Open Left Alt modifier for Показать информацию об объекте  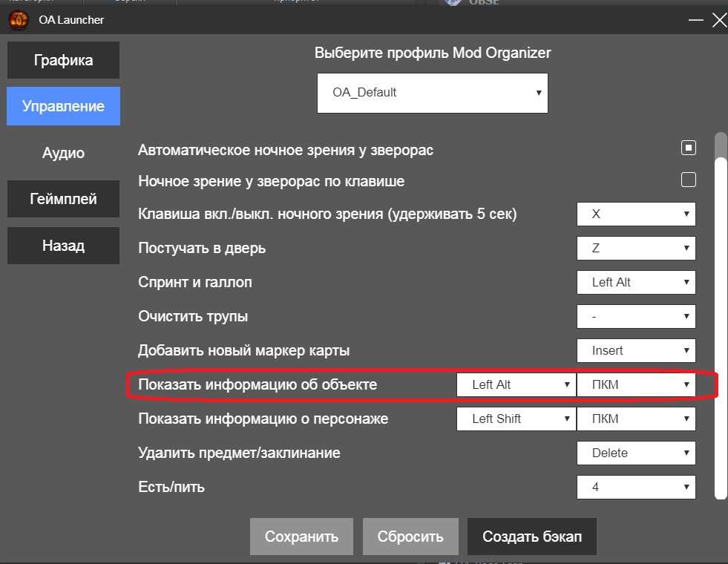(516, 384)
